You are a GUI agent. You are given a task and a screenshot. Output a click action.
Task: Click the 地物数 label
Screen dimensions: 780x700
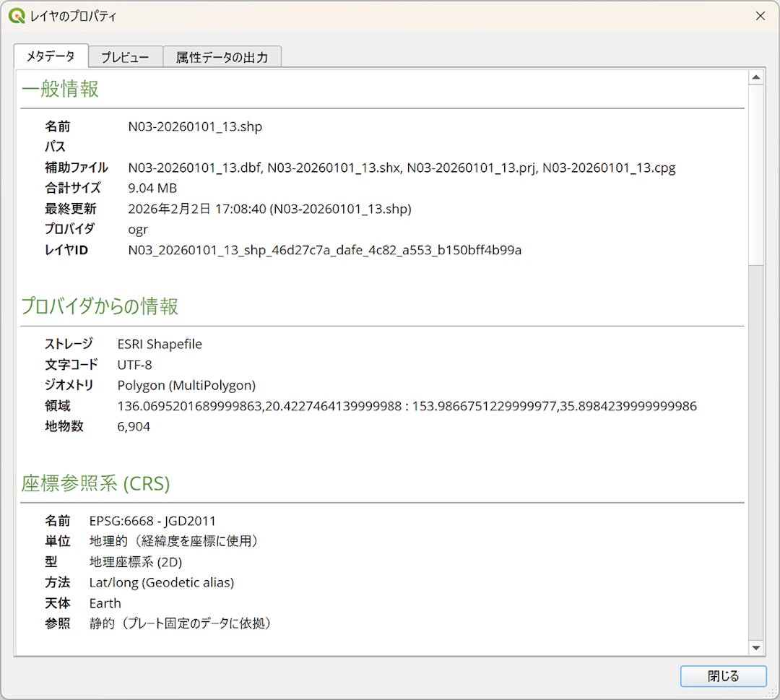(64, 426)
